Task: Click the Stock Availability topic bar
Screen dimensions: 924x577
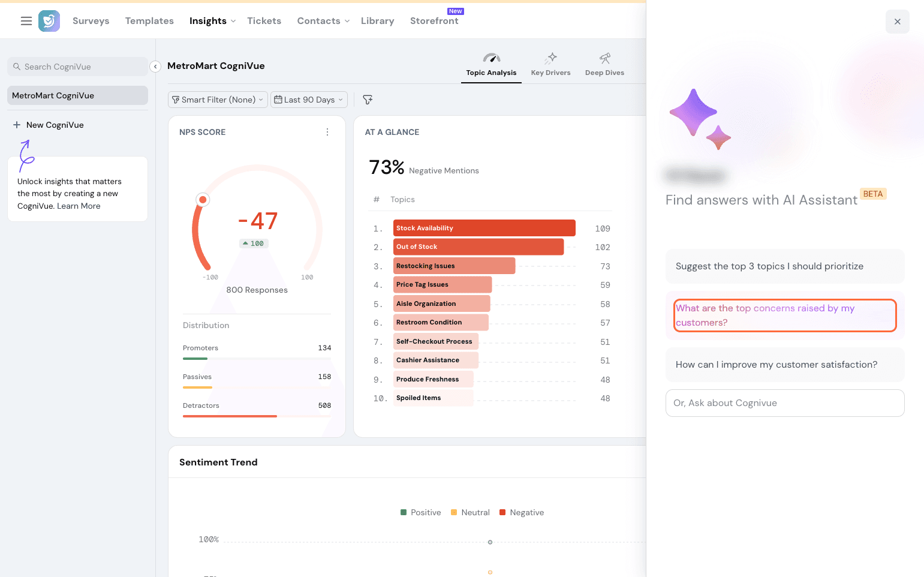Action: tap(484, 228)
